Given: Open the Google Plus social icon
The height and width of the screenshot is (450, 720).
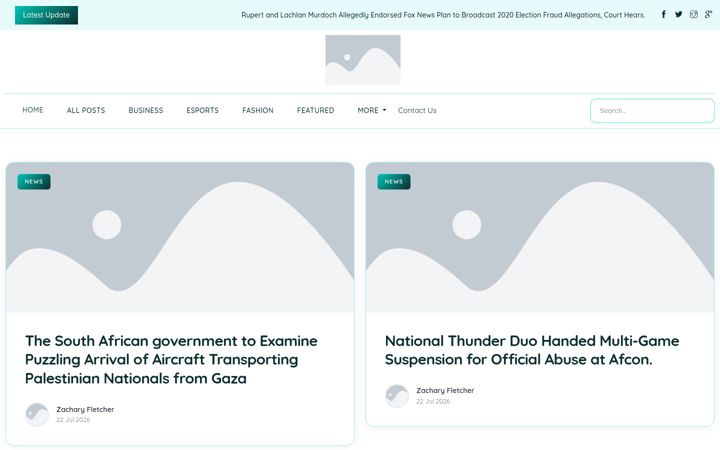Looking at the screenshot, I should [709, 15].
